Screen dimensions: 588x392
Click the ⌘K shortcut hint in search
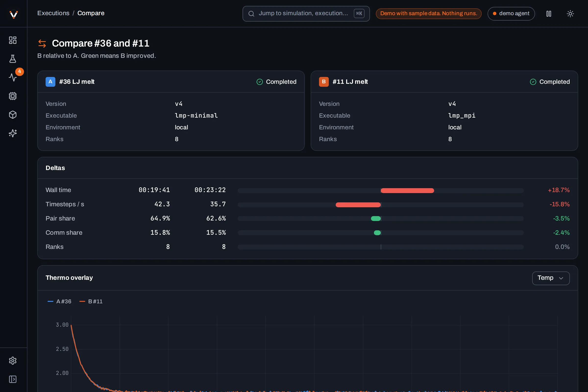[x=359, y=13]
